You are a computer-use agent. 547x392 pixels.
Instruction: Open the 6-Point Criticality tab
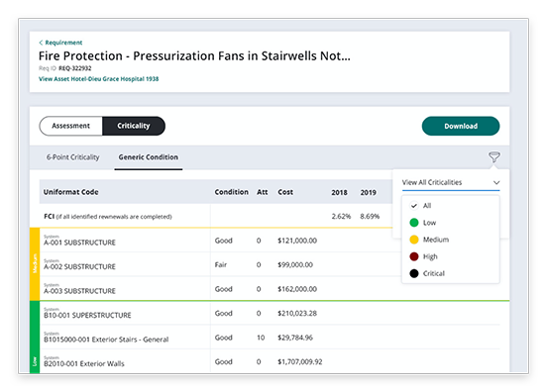(x=73, y=157)
